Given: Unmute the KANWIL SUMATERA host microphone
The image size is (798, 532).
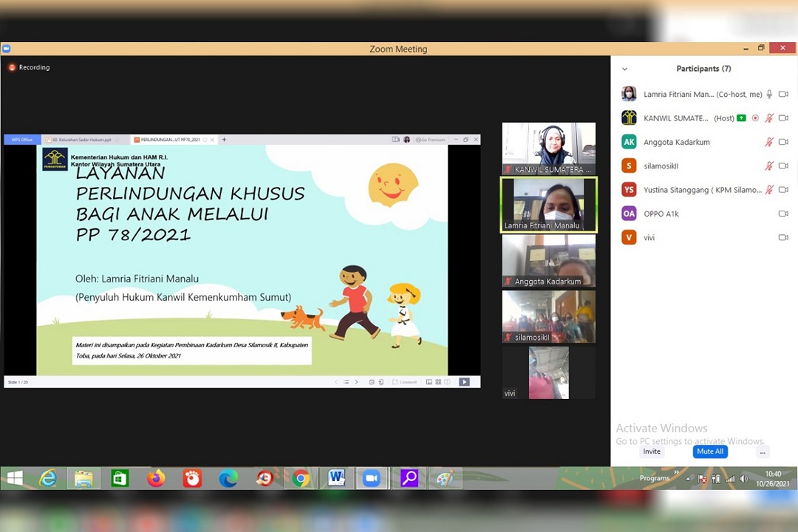Looking at the screenshot, I should 769,118.
